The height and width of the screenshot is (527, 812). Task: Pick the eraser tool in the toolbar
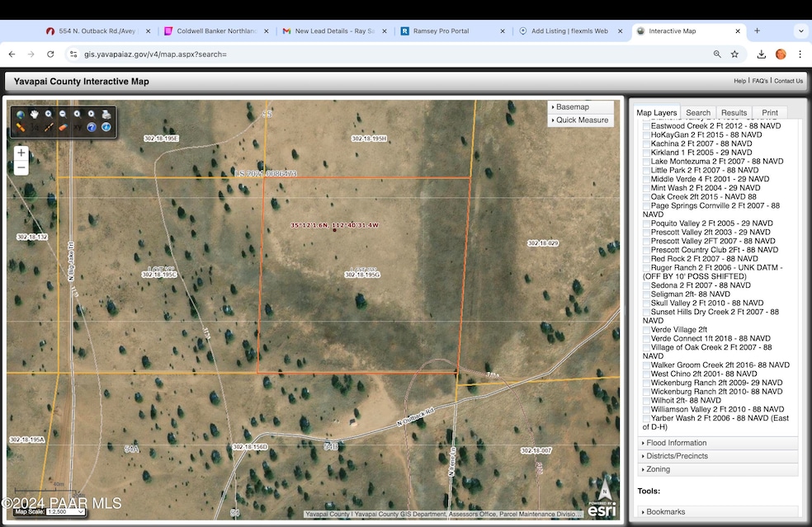pos(63,127)
